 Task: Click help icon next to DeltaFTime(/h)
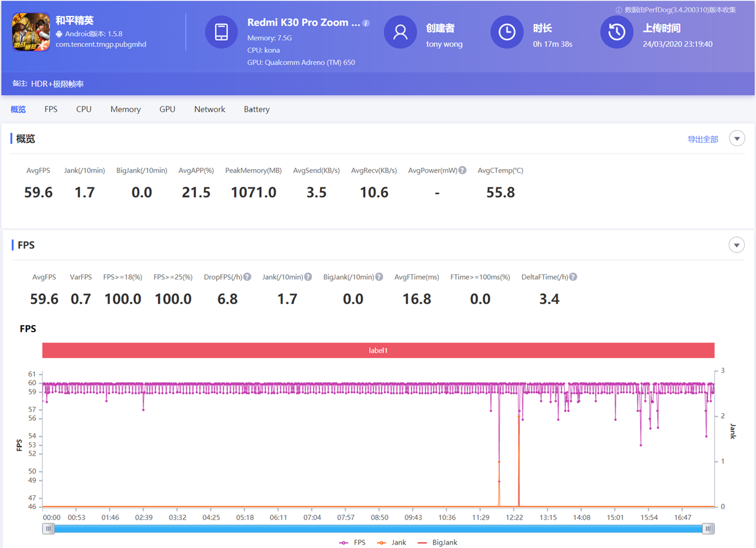coord(573,277)
